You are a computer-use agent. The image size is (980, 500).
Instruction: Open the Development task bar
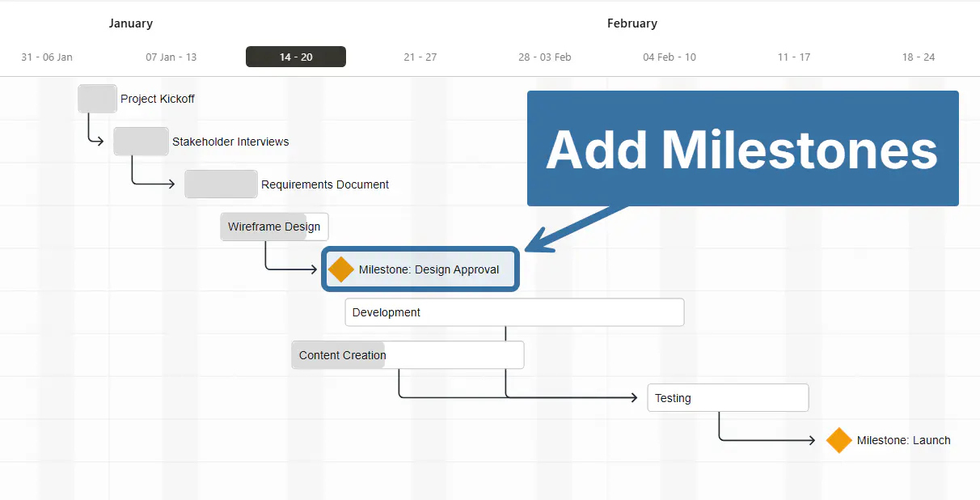click(x=514, y=312)
